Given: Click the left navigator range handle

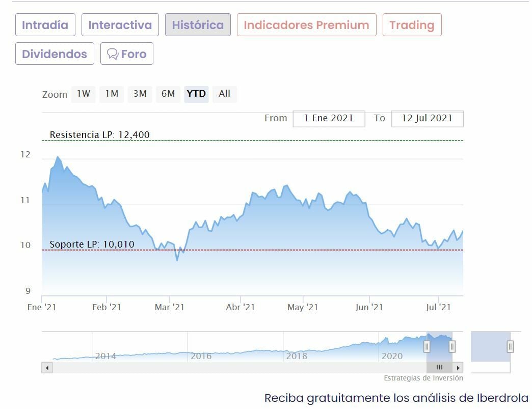Looking at the screenshot, I should click(x=427, y=347).
